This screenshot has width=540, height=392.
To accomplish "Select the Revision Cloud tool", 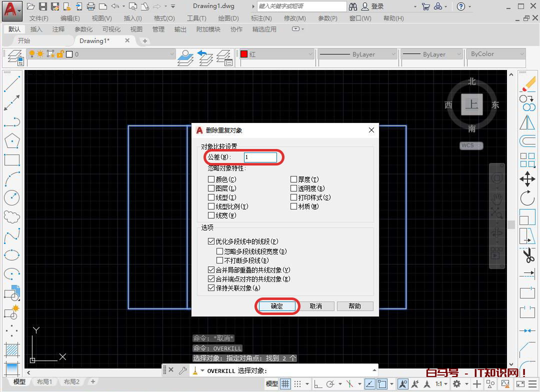I will click(12, 217).
